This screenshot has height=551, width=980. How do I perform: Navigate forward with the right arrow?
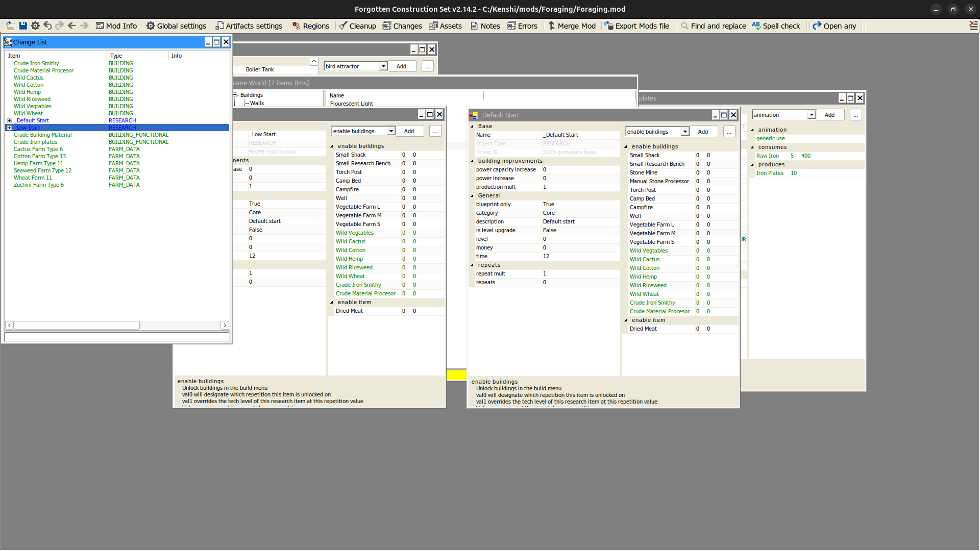click(84, 26)
